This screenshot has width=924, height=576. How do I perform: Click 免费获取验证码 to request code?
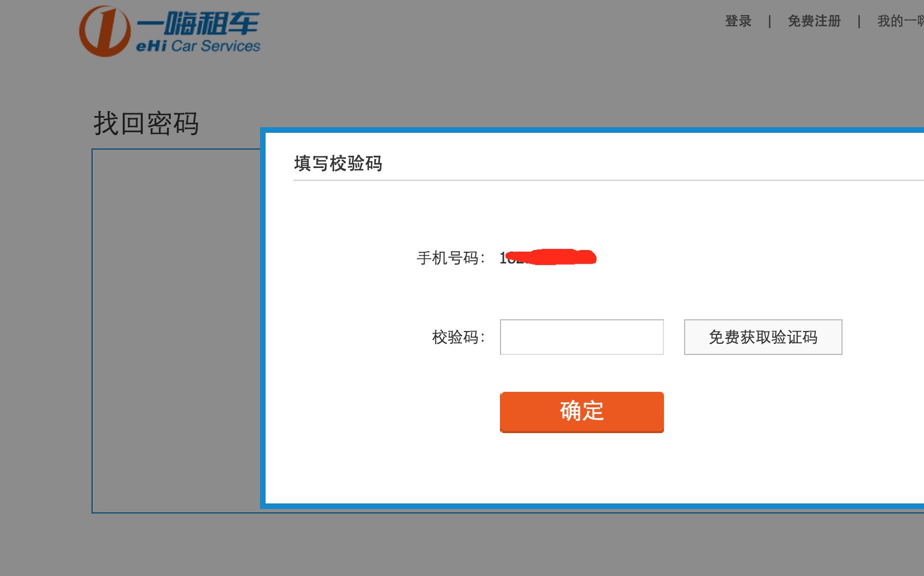pos(763,337)
